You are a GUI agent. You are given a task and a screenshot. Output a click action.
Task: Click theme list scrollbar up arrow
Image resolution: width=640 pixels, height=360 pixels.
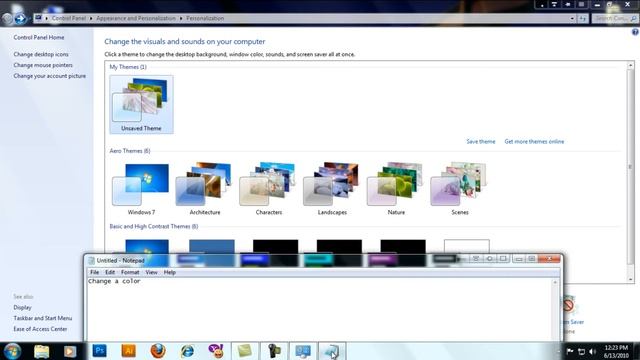coord(631,65)
